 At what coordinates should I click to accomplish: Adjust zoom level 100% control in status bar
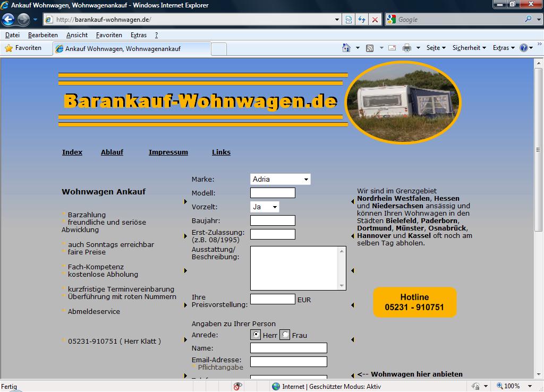(512, 386)
